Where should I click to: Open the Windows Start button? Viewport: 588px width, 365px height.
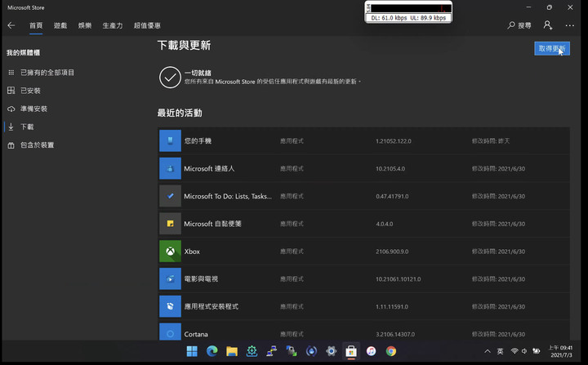coord(192,351)
